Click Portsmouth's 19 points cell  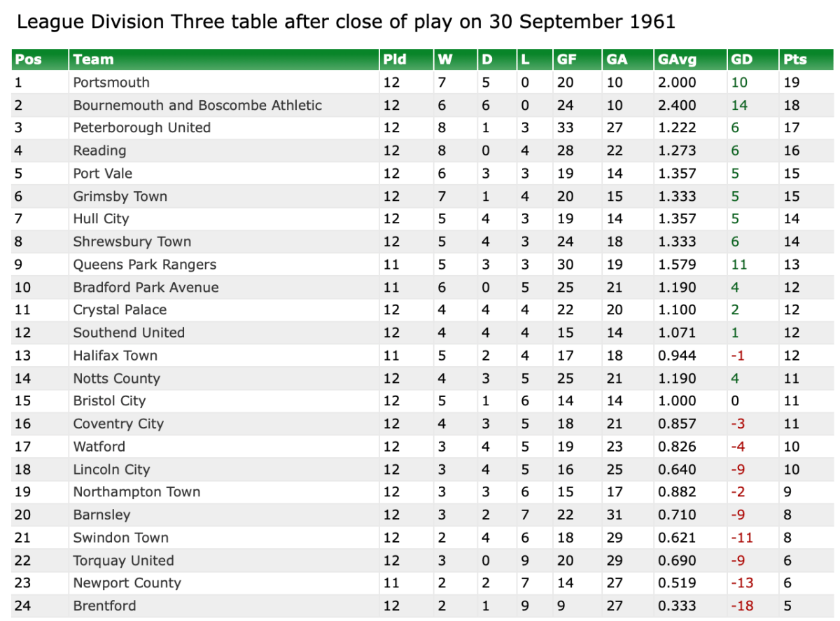(x=791, y=83)
